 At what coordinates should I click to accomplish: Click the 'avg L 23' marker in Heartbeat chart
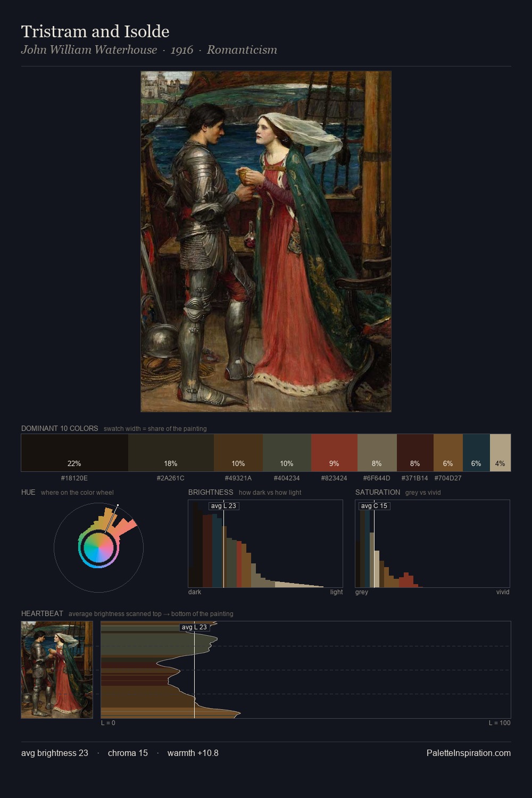tap(194, 627)
